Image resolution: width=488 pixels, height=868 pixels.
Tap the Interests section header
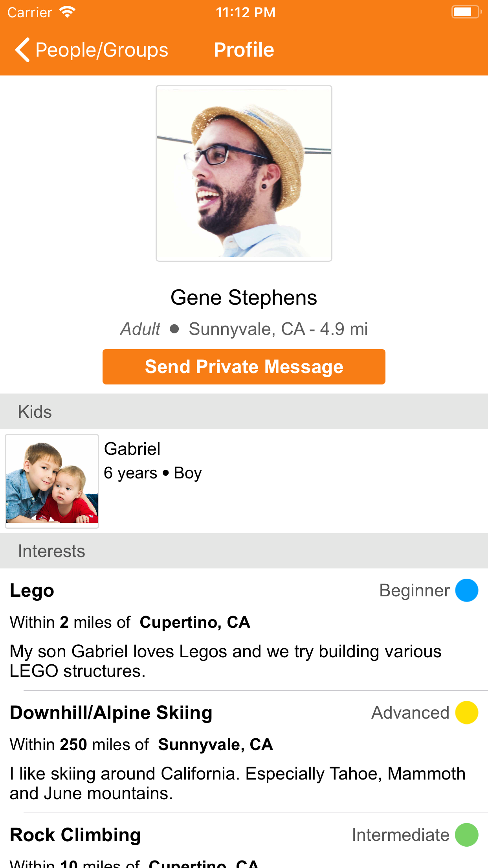[51, 551]
